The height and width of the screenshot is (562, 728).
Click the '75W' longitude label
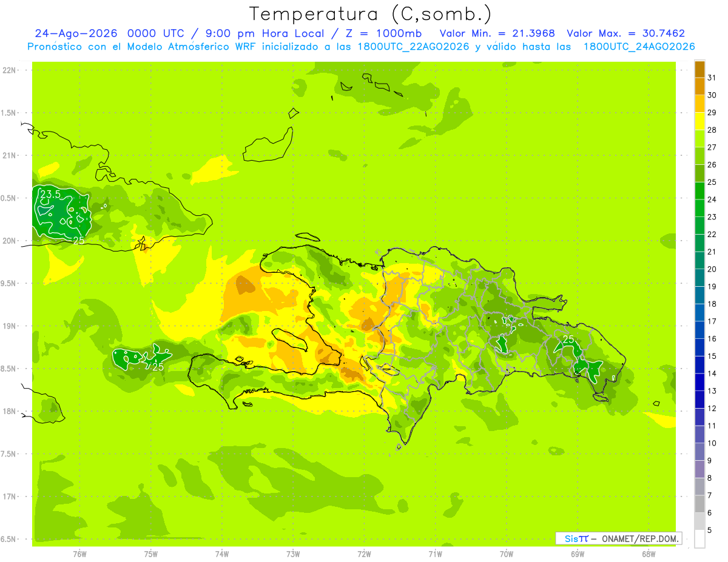(x=151, y=554)
